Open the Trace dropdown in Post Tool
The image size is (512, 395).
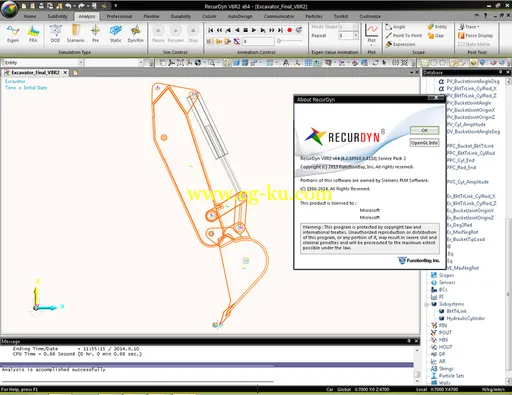469,27
